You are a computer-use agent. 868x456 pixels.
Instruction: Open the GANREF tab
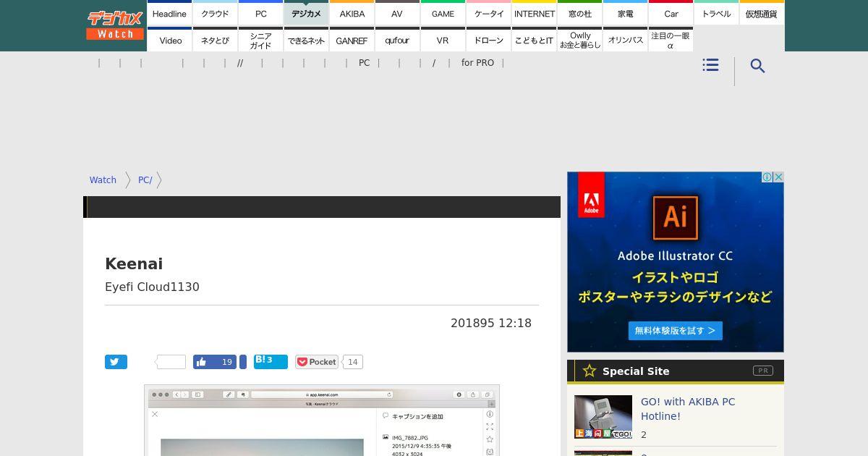tap(352, 40)
